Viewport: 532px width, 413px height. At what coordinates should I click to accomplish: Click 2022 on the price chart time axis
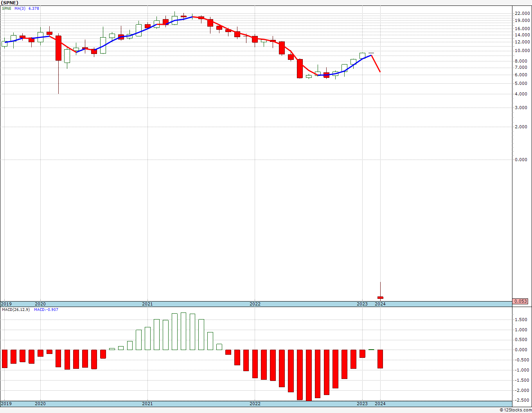pyautogui.click(x=255, y=304)
